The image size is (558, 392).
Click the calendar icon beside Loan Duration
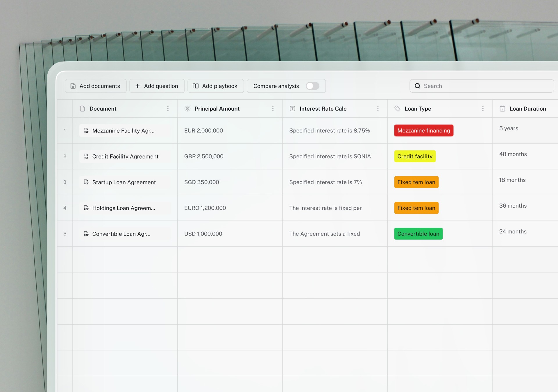click(503, 109)
